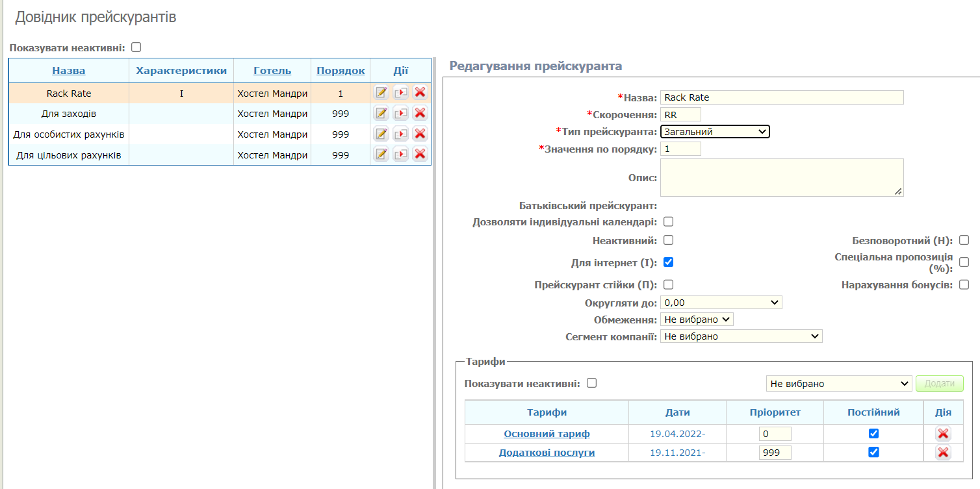The image size is (980, 489).
Task: Sort the list by Назва column header
Action: click(x=69, y=71)
